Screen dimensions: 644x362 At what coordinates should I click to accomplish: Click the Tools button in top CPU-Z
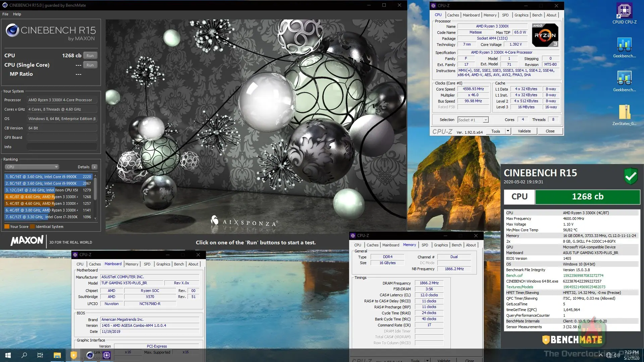496,131
